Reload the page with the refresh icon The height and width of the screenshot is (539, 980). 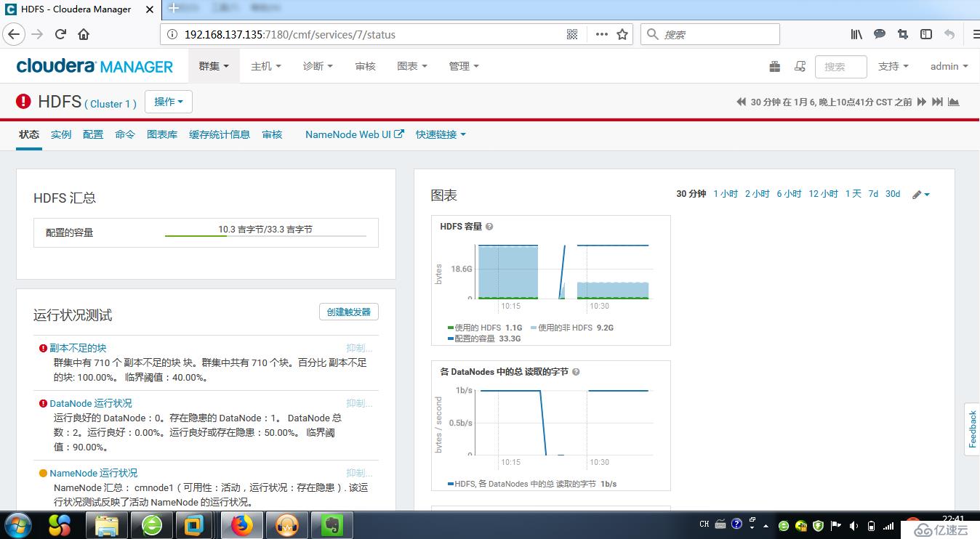tap(60, 34)
